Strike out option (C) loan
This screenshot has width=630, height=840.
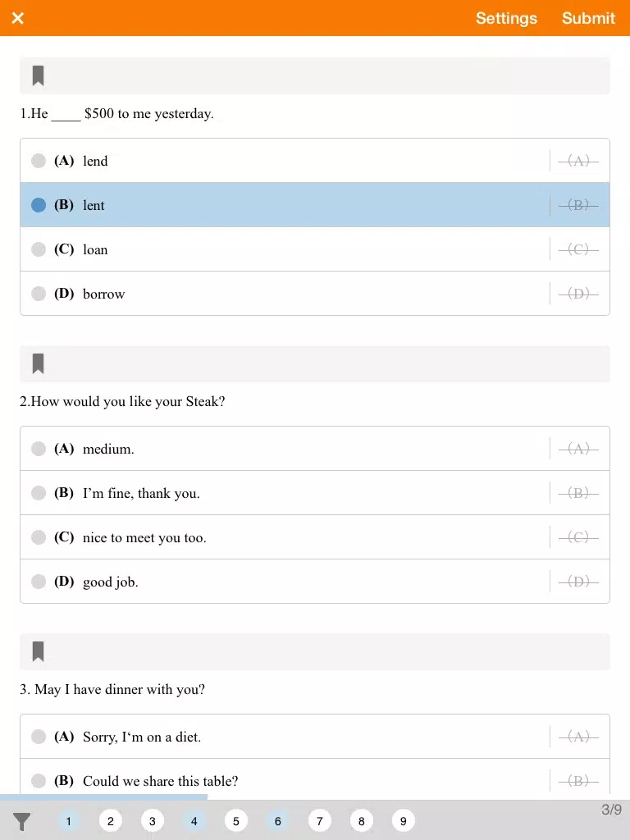tap(578, 249)
